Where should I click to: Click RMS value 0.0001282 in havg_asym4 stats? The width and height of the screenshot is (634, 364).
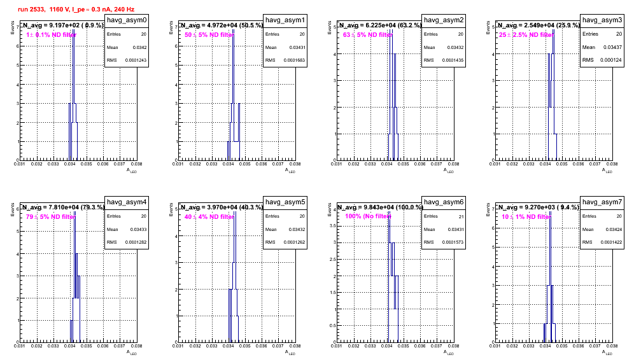(x=136, y=242)
